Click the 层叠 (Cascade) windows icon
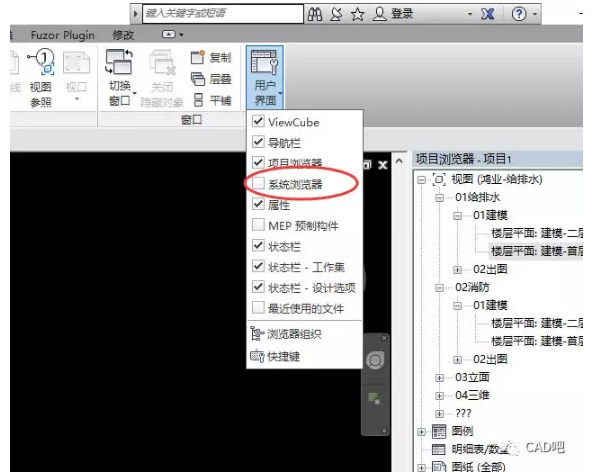This screenshot has width=612, height=474. point(199,79)
